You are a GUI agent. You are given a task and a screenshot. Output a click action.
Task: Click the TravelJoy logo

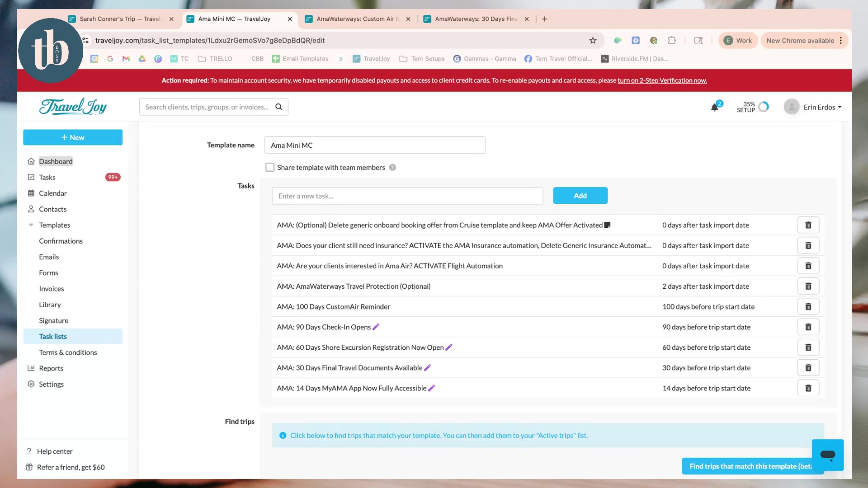(73, 107)
